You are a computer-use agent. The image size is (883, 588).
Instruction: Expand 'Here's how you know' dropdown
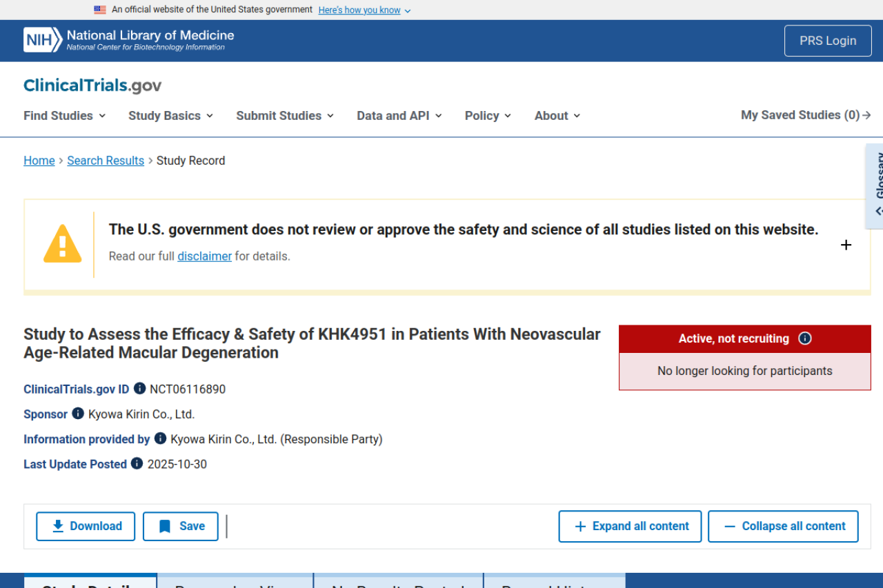(364, 10)
